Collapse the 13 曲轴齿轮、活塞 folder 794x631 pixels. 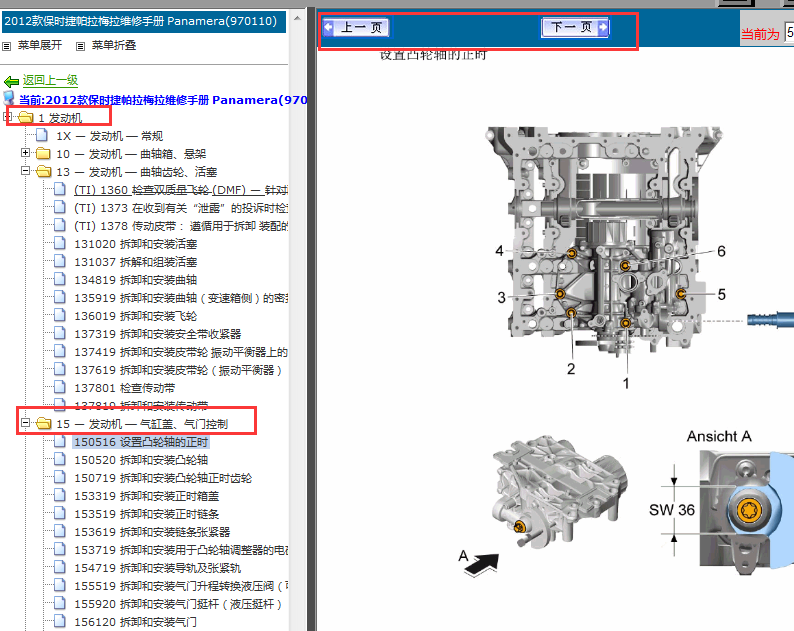(x=25, y=171)
